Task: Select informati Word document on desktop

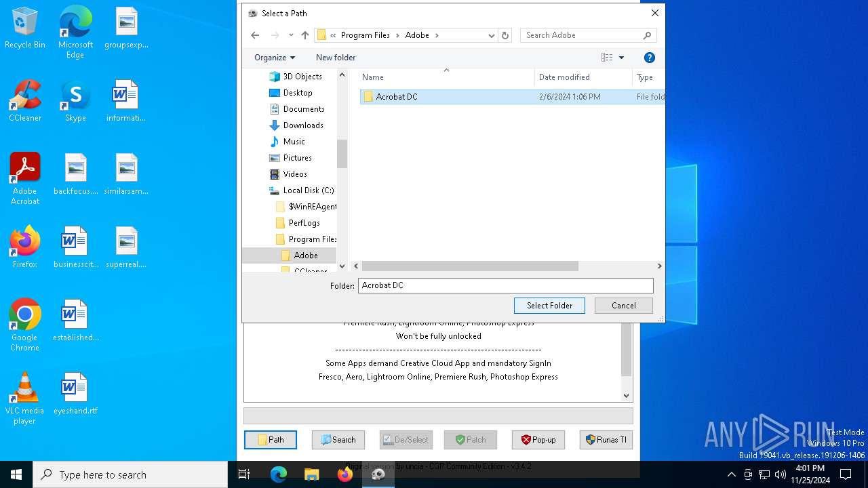Action: tap(126, 102)
